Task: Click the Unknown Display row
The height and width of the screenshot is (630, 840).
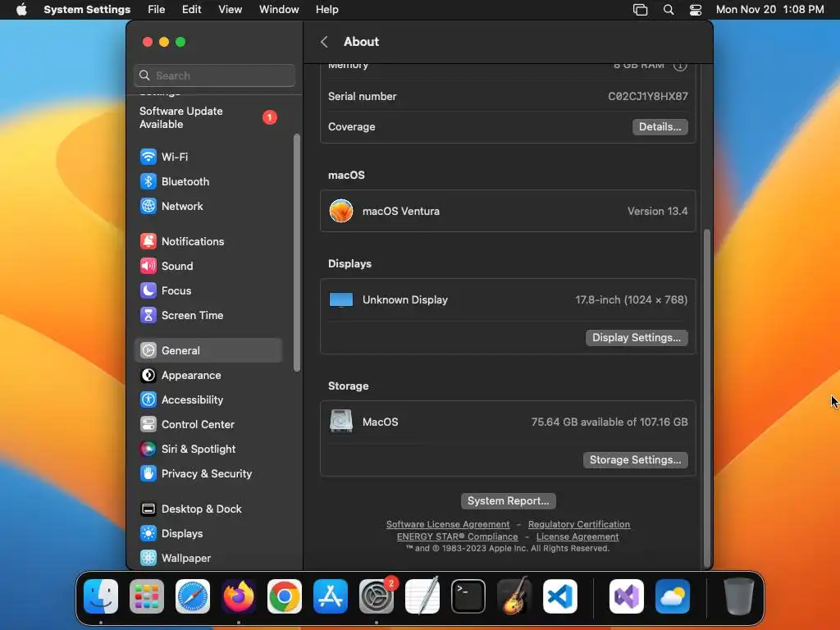Action: [x=508, y=300]
